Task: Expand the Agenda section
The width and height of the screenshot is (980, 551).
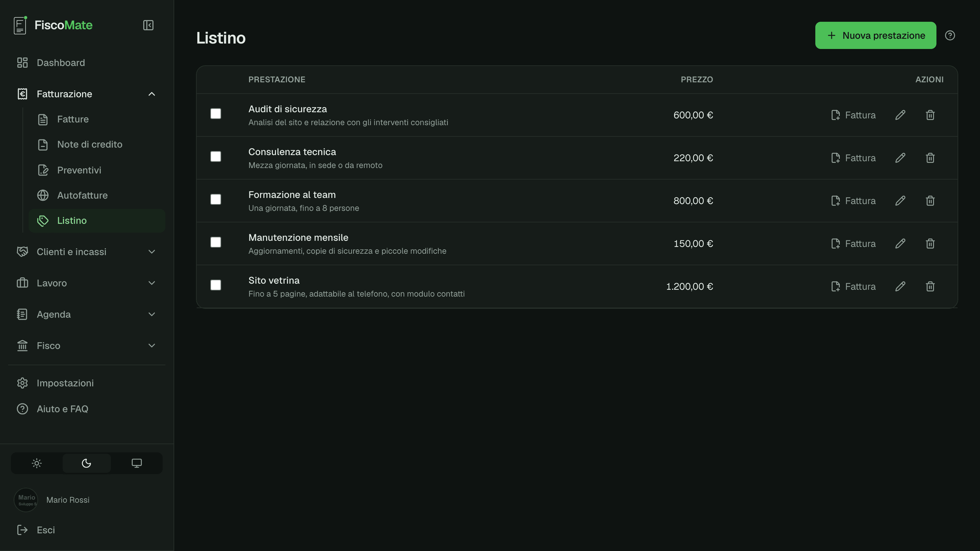Action: pyautogui.click(x=86, y=315)
